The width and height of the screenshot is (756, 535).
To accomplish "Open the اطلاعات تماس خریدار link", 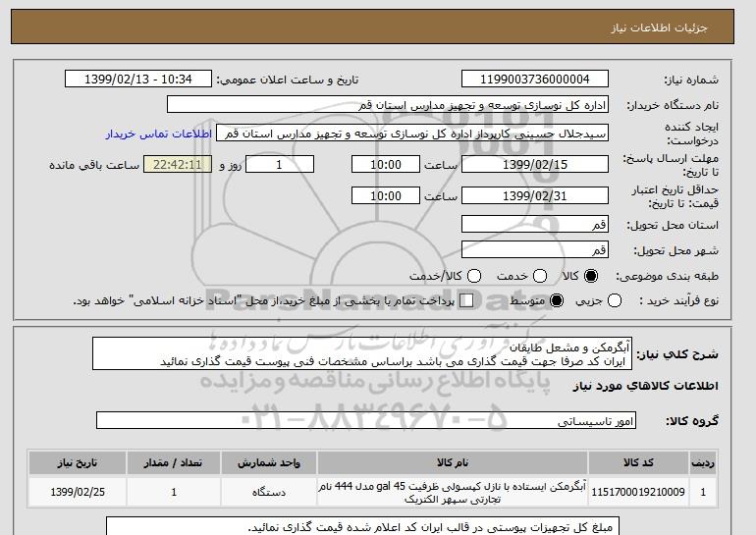I will (159, 134).
